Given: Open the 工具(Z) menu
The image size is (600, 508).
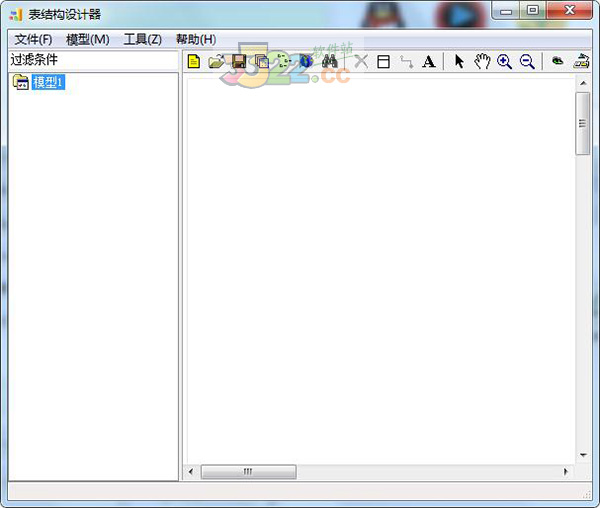Looking at the screenshot, I should click(142, 39).
